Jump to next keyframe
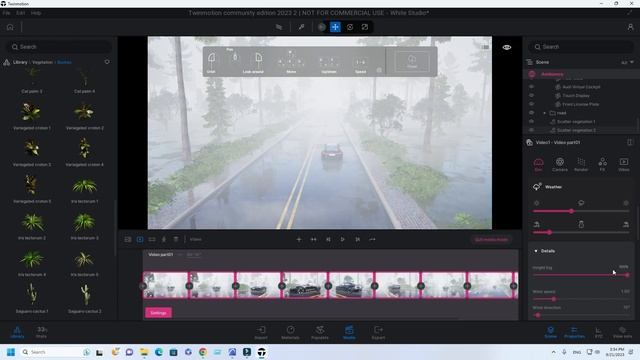This screenshot has width=640, height=360. click(x=357, y=240)
